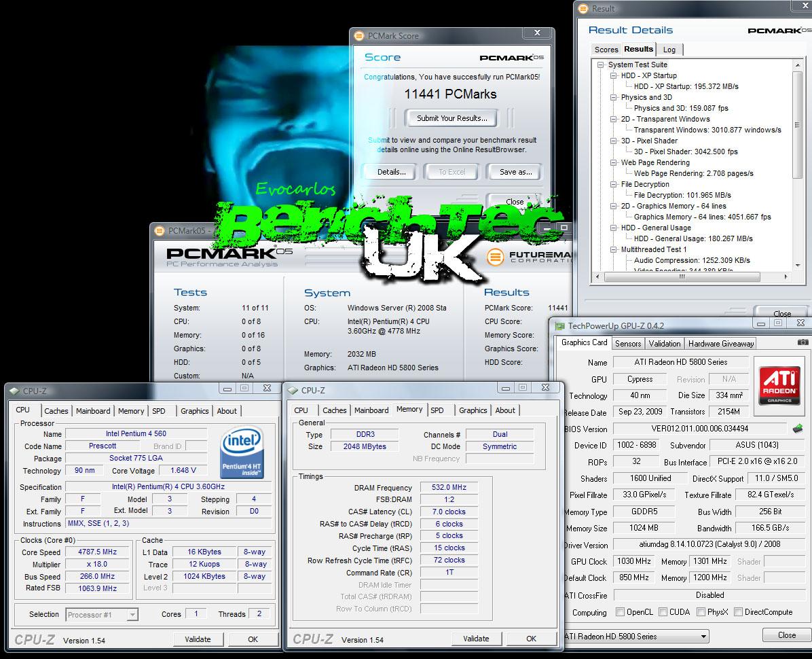Viewport: 812px width, 659px height.
Task: Click the Save as button
Action: point(515,172)
